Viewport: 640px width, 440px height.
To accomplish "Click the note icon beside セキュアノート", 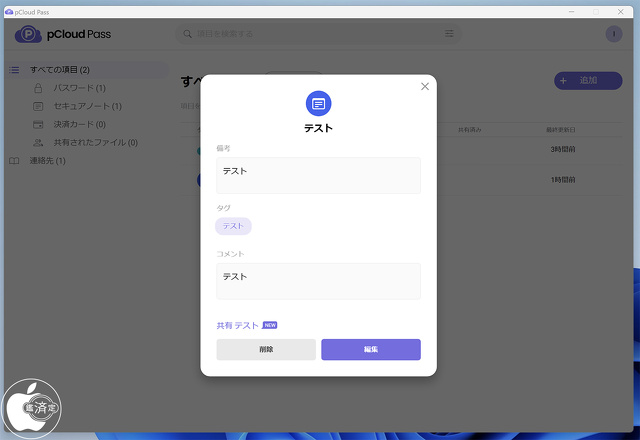I will (x=38, y=107).
